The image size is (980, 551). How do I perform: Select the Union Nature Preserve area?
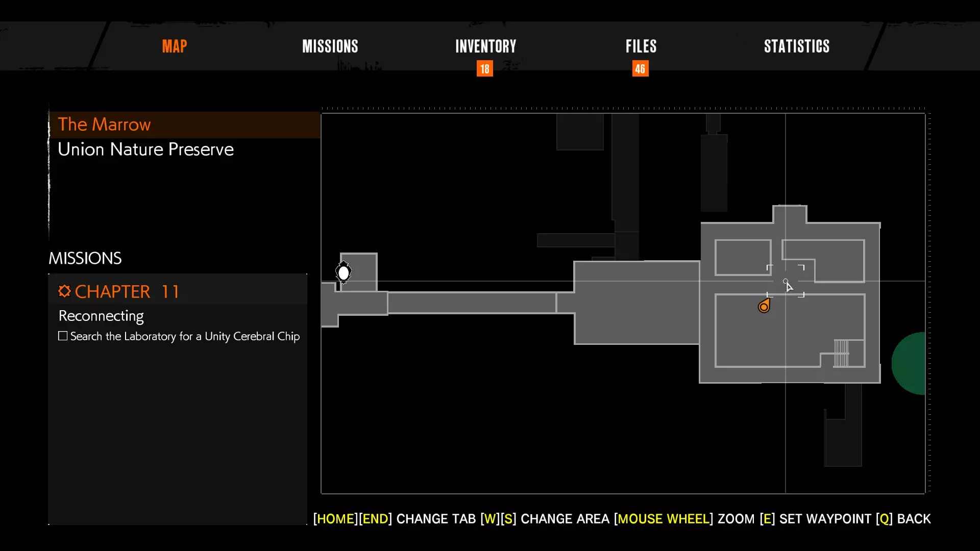coord(145,149)
